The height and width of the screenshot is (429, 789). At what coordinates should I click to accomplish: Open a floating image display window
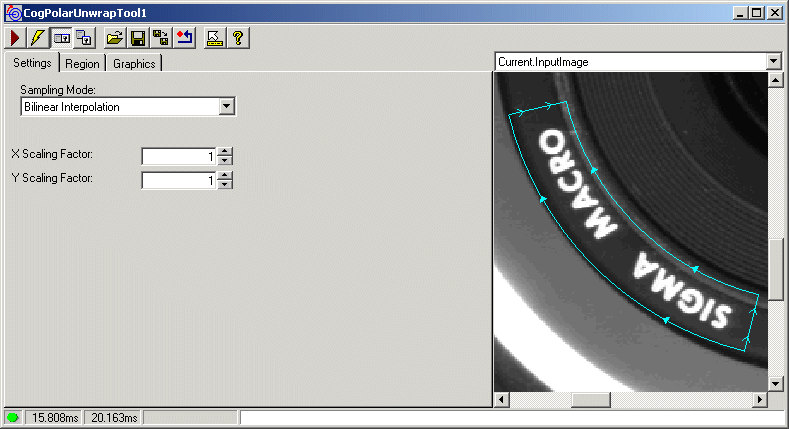point(84,38)
